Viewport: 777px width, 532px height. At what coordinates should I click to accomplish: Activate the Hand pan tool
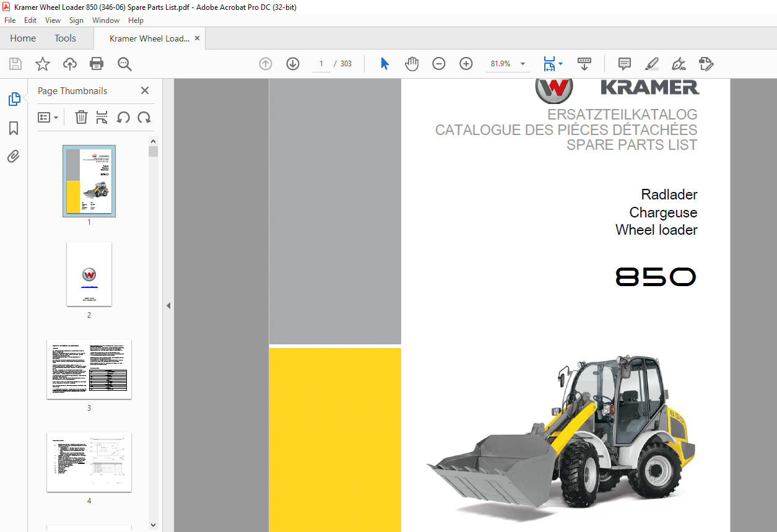[x=412, y=64]
